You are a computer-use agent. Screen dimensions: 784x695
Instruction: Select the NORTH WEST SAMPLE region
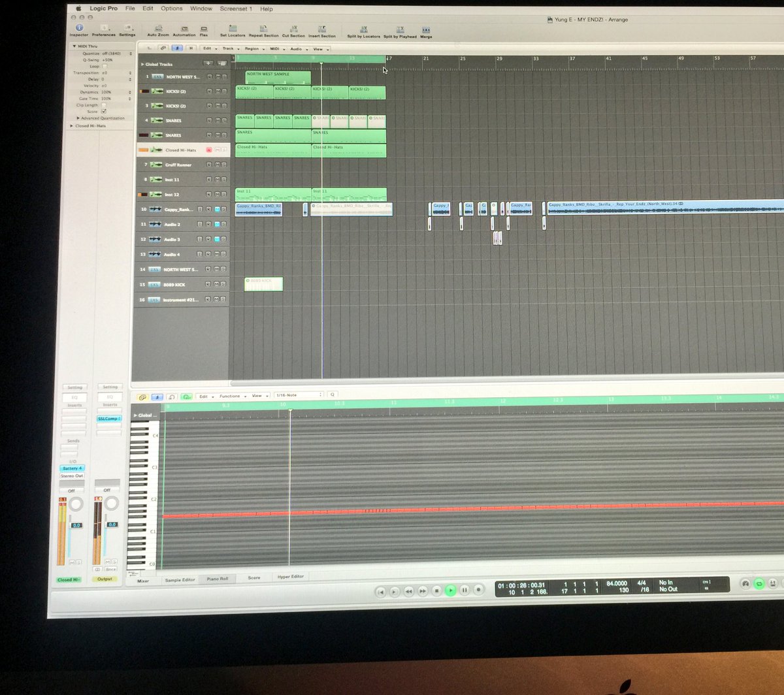click(278, 78)
